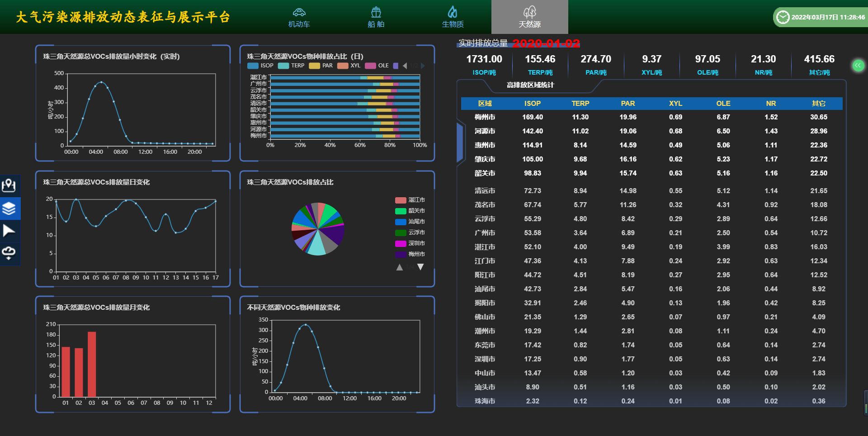Viewport: 868px width, 436px height.
Task: Open the 生物质 tab
Action: [453, 17]
